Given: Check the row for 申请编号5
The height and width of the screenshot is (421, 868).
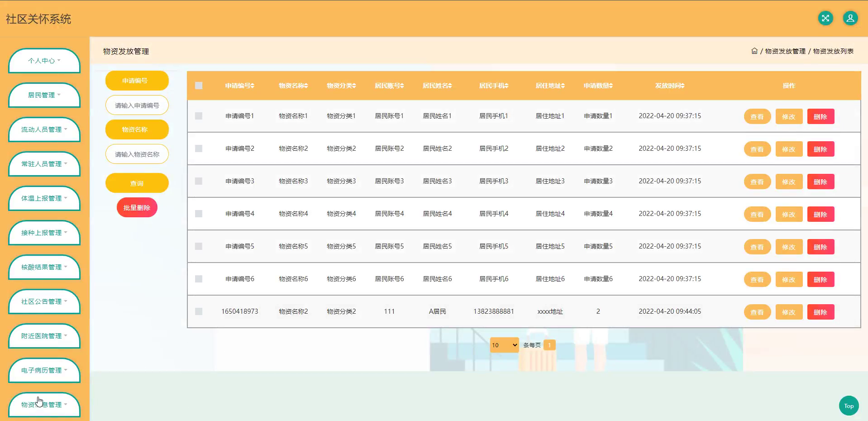Looking at the screenshot, I should [199, 246].
